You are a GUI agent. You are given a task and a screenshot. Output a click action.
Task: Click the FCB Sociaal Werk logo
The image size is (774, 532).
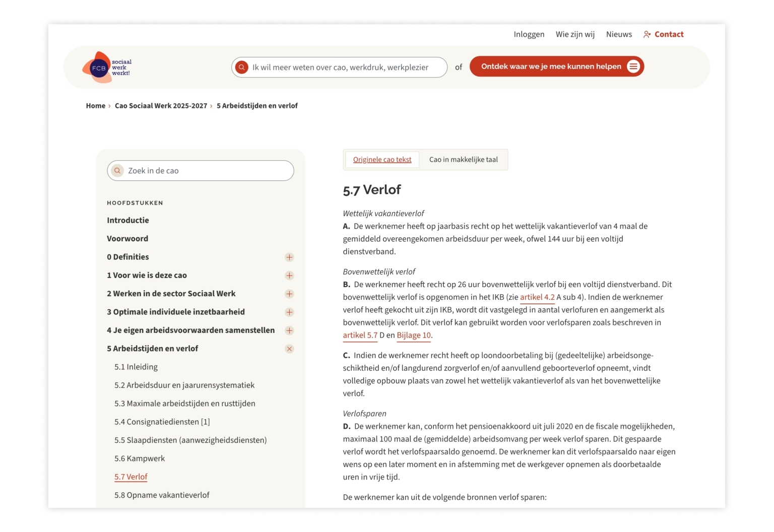[x=106, y=68]
